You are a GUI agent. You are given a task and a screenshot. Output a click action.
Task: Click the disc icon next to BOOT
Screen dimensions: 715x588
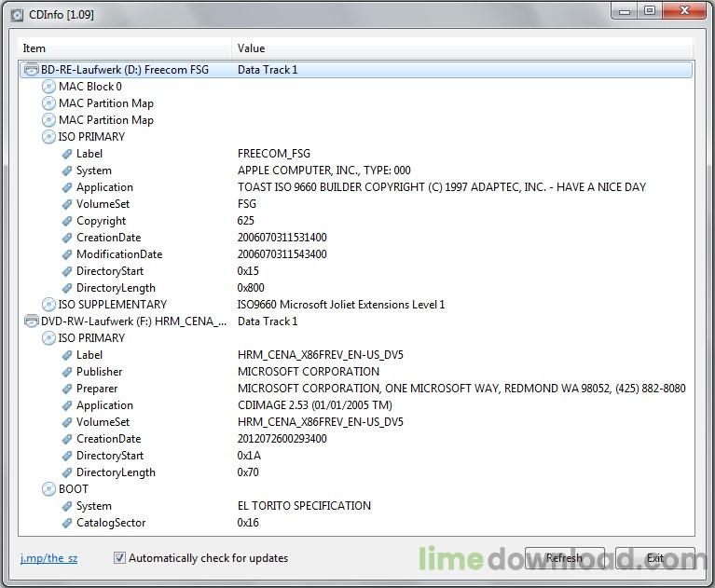tap(48, 489)
